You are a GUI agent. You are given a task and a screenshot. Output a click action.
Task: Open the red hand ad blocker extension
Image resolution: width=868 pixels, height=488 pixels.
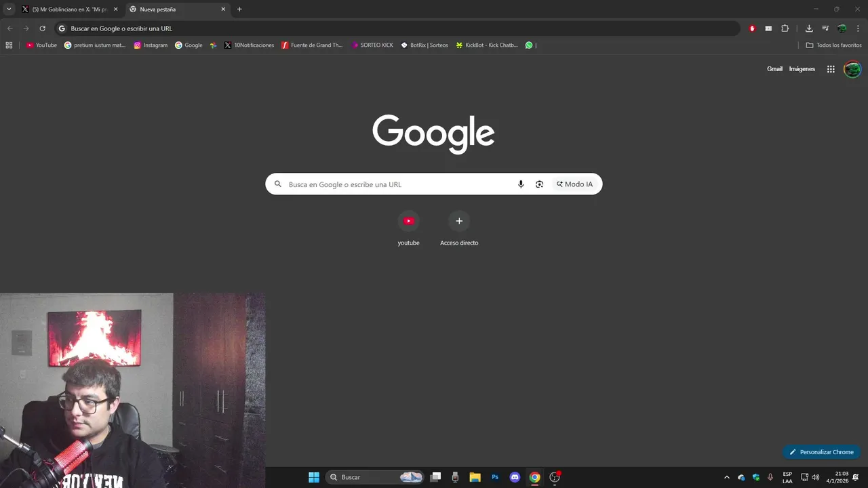click(752, 28)
